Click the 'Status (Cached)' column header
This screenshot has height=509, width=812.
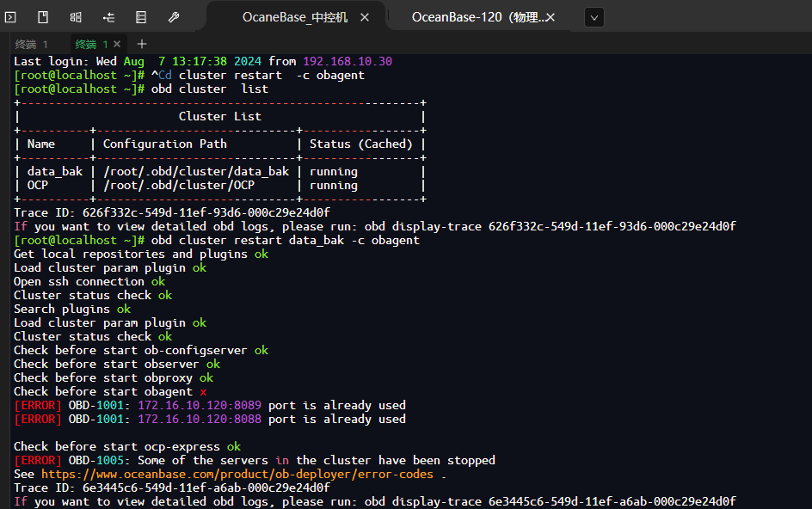click(x=361, y=144)
